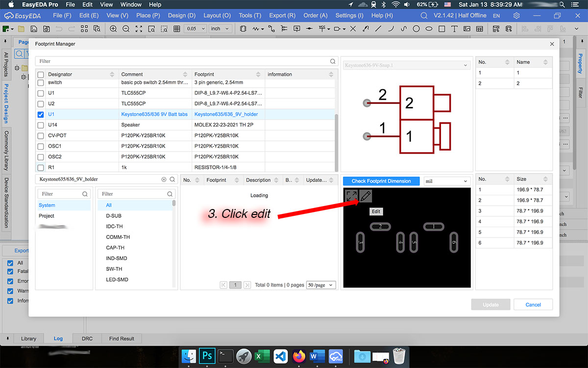Select the resistor wire symbol tool
The image size is (588, 368).
(x=256, y=29)
